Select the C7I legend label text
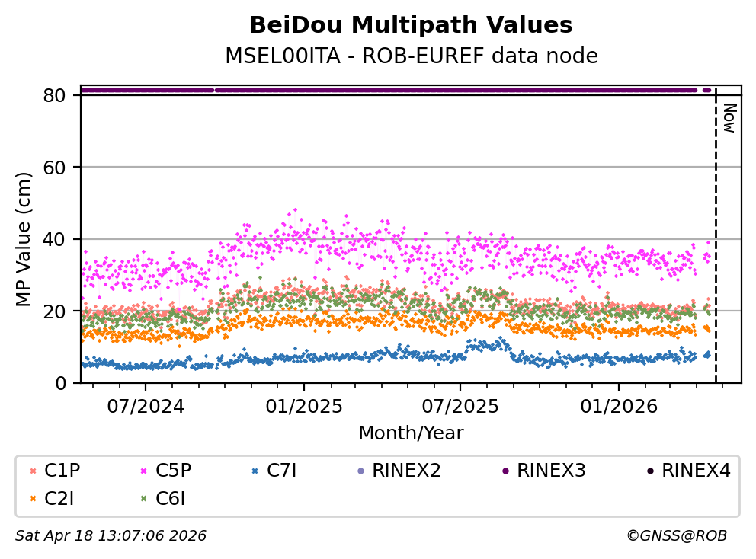 click(x=281, y=471)
